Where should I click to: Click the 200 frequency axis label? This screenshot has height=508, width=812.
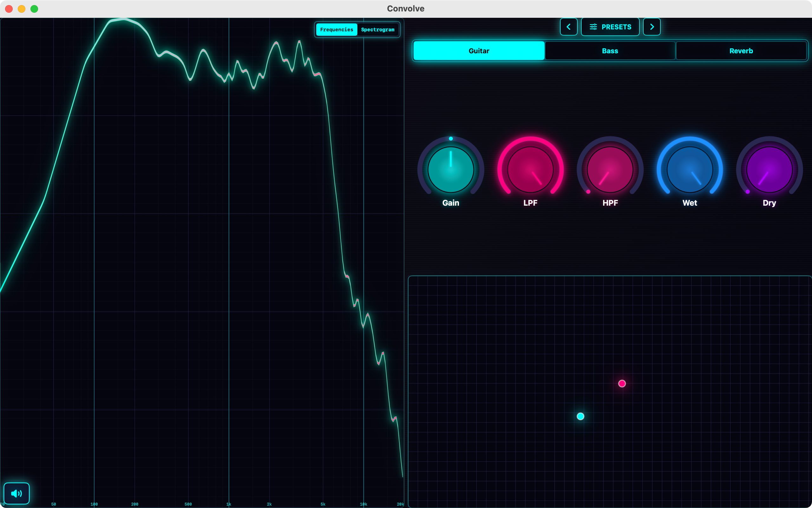(x=134, y=504)
